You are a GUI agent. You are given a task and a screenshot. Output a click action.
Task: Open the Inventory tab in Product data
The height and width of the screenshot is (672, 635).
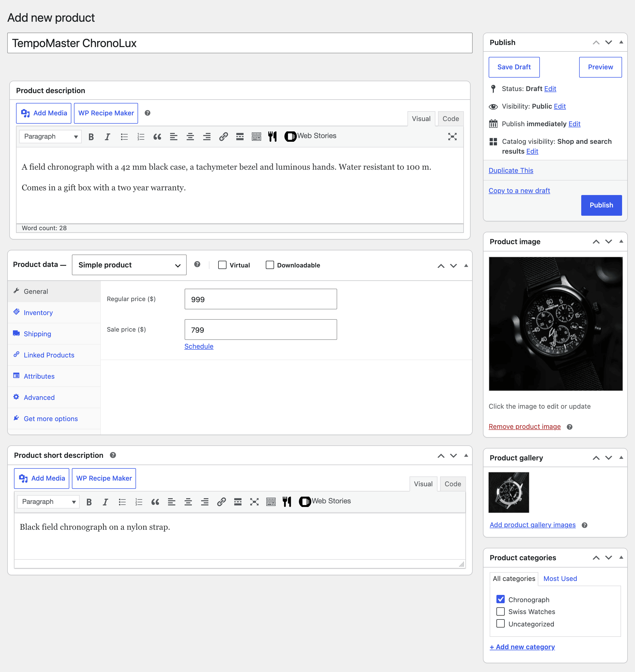point(54,313)
